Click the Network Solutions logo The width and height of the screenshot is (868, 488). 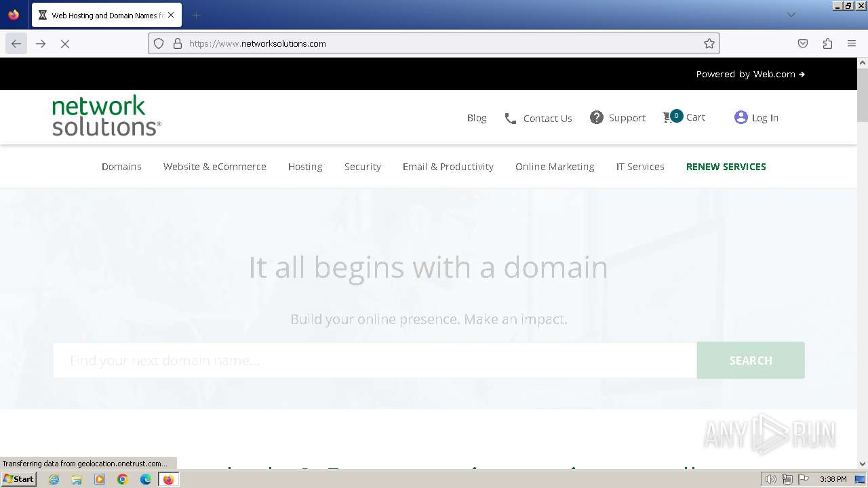pos(106,116)
